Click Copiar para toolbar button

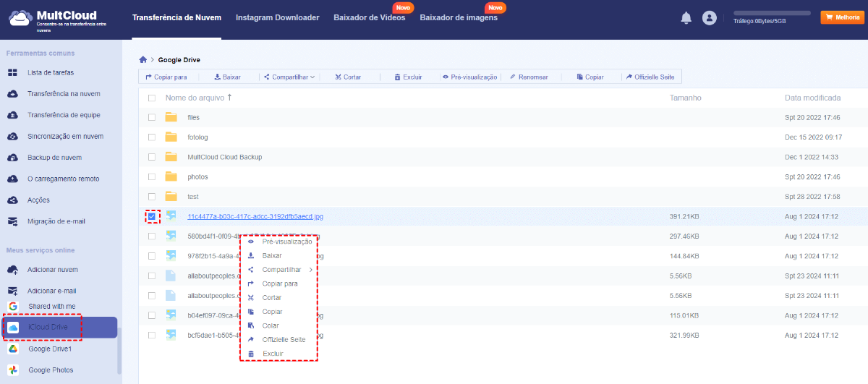[166, 77]
